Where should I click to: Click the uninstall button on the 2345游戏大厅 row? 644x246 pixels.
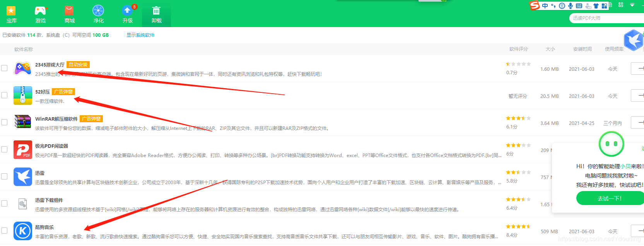pos(637,68)
